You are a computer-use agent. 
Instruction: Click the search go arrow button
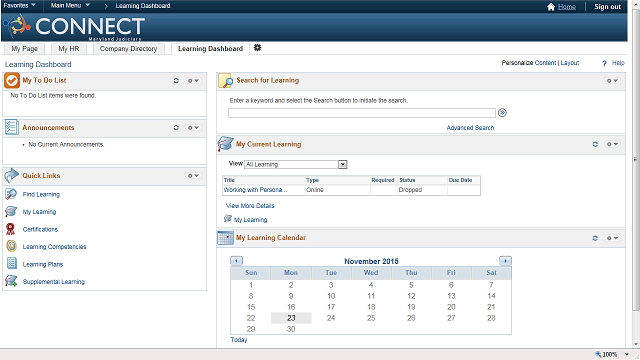502,113
